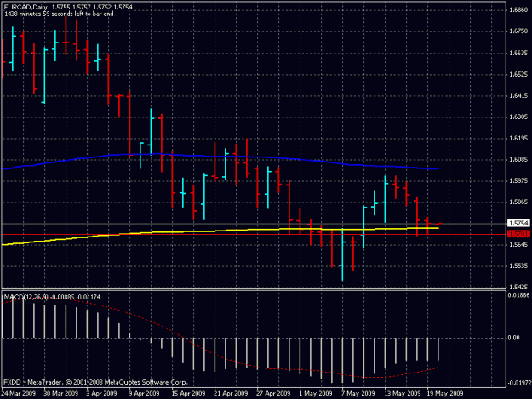The width and height of the screenshot is (532, 399).
Task: Click the 1.5425 price scale label
Action: coord(518,288)
